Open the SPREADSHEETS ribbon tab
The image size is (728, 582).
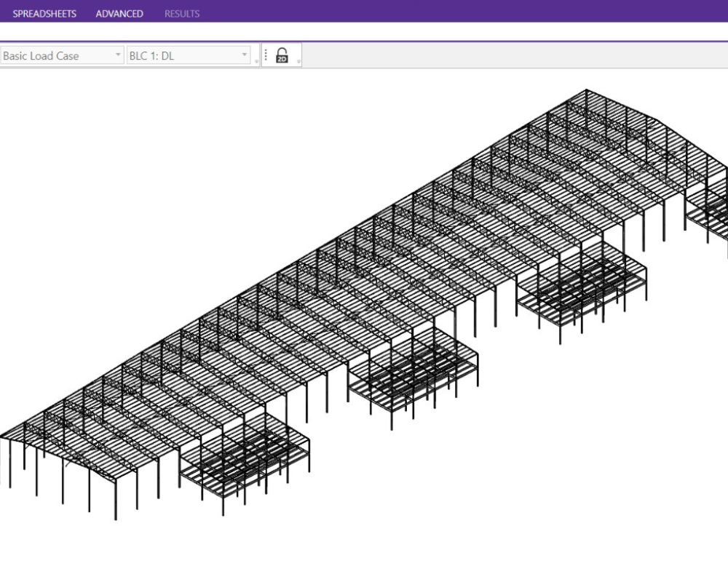click(x=44, y=14)
